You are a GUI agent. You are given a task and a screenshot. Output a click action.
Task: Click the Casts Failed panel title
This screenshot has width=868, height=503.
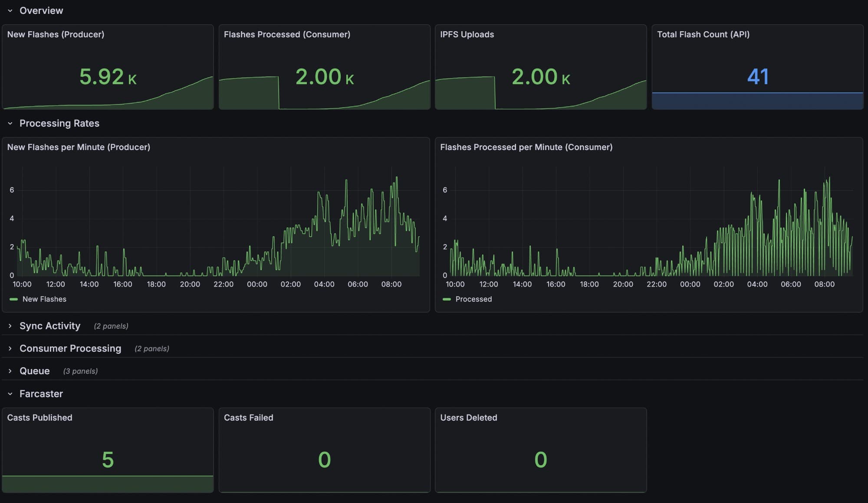pyautogui.click(x=248, y=418)
